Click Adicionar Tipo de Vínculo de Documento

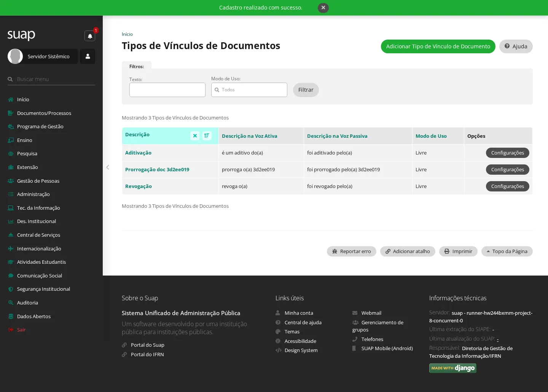tap(438, 46)
